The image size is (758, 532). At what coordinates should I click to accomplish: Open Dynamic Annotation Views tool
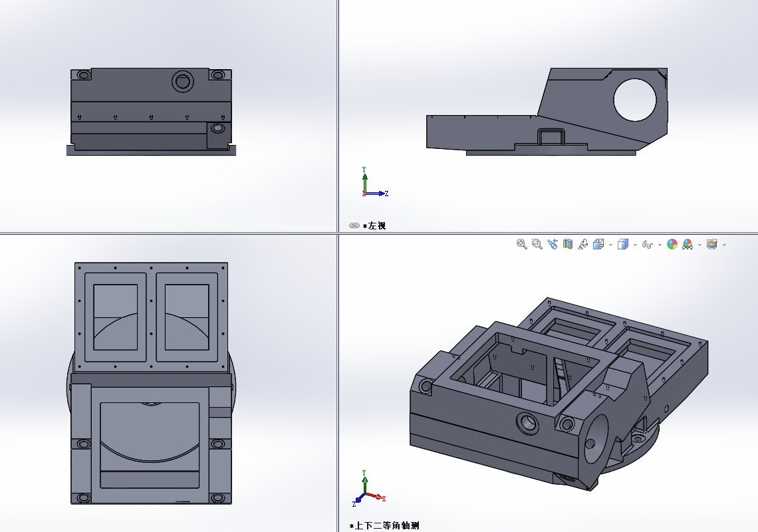point(583,244)
